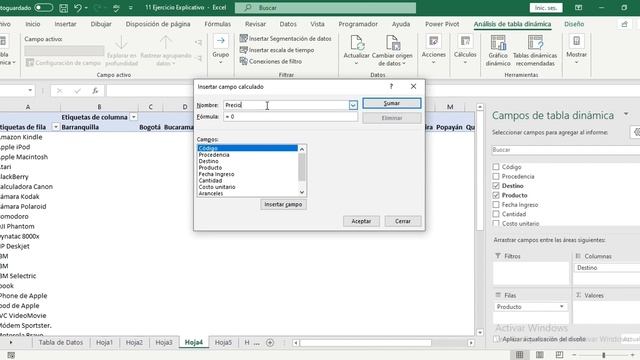640x360 pixels.
Task: Click the Undo arrow icon
Action: coord(78,8)
